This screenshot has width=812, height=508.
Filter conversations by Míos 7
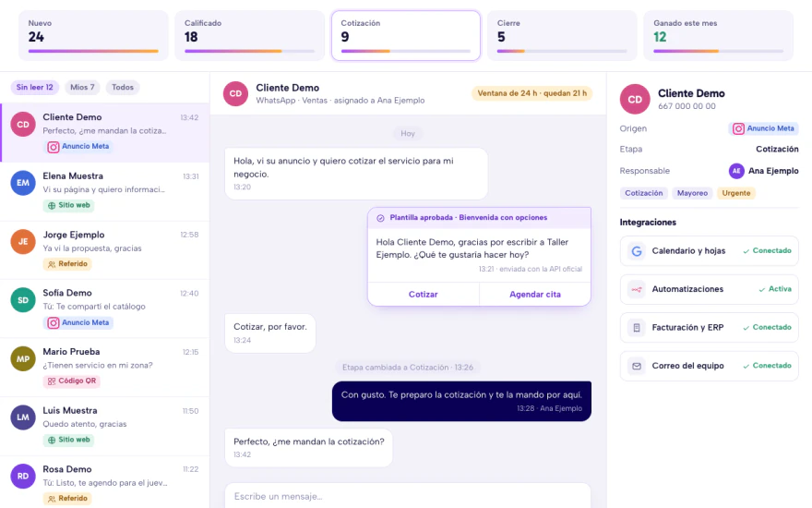[82, 87]
